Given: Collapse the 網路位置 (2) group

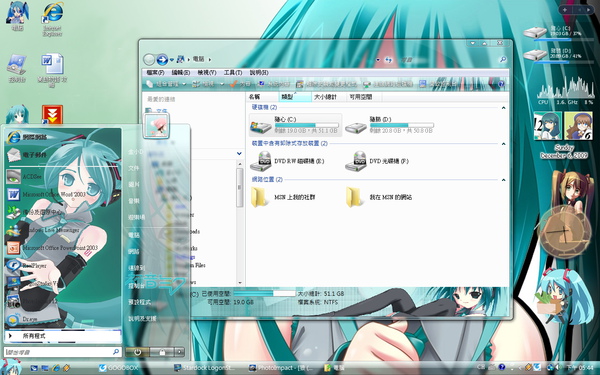Looking at the screenshot, I should [x=504, y=180].
